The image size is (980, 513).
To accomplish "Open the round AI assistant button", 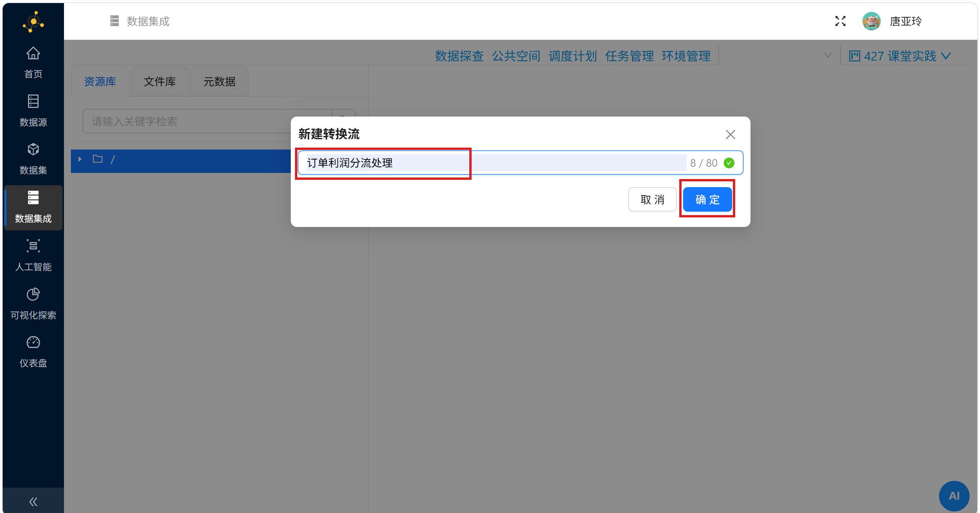I will click(x=954, y=496).
